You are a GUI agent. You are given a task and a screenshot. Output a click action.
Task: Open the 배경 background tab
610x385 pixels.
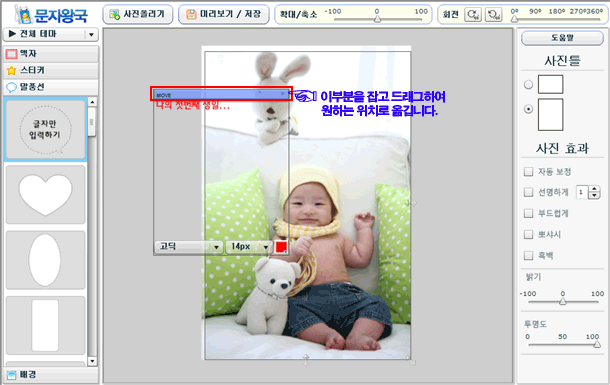(51, 374)
